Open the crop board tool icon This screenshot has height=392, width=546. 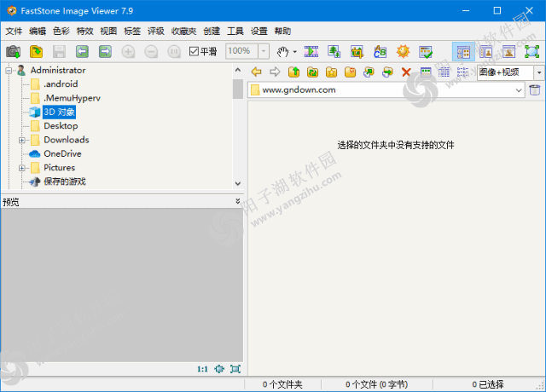coord(357,52)
